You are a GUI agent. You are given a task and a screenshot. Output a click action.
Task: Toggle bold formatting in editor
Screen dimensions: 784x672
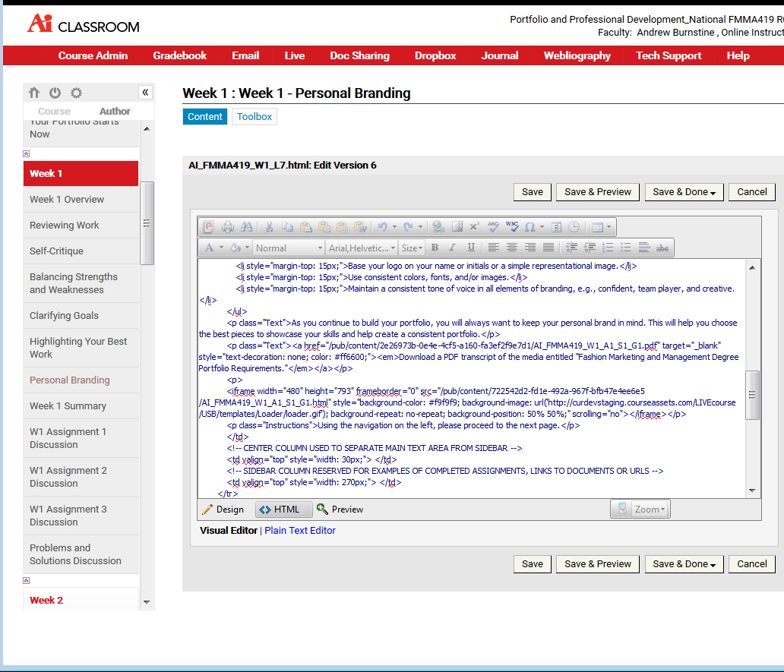[x=435, y=248]
